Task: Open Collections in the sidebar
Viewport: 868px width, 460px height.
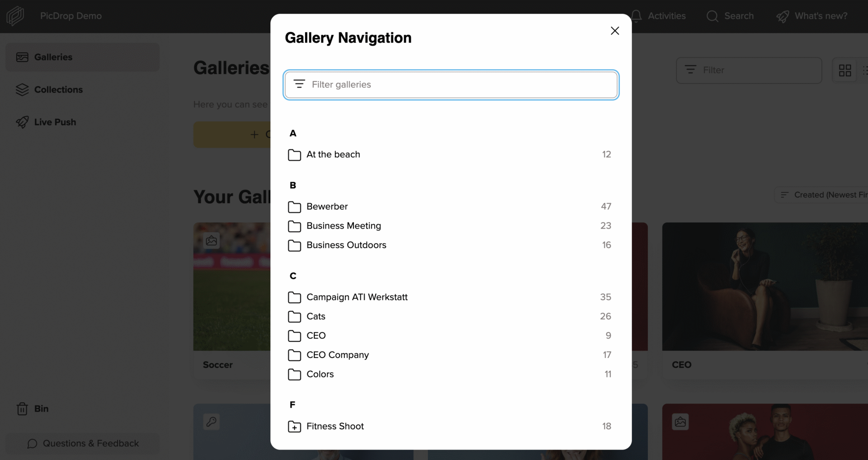Action: 58,89
